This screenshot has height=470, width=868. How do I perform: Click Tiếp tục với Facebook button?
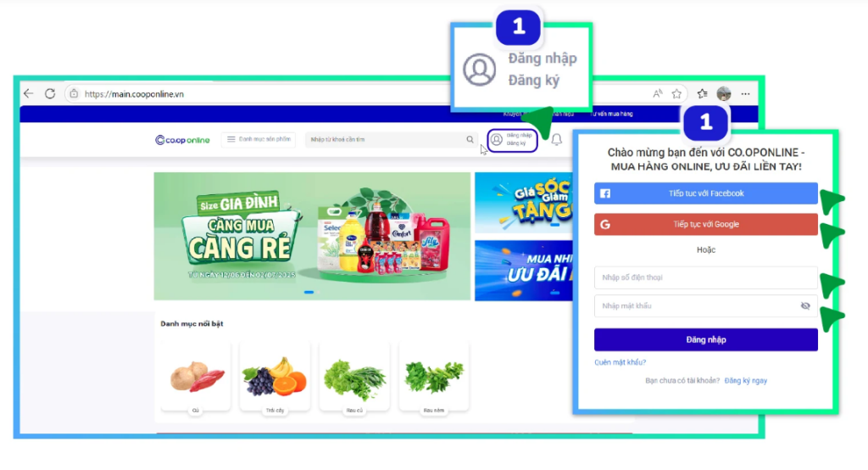tap(706, 193)
